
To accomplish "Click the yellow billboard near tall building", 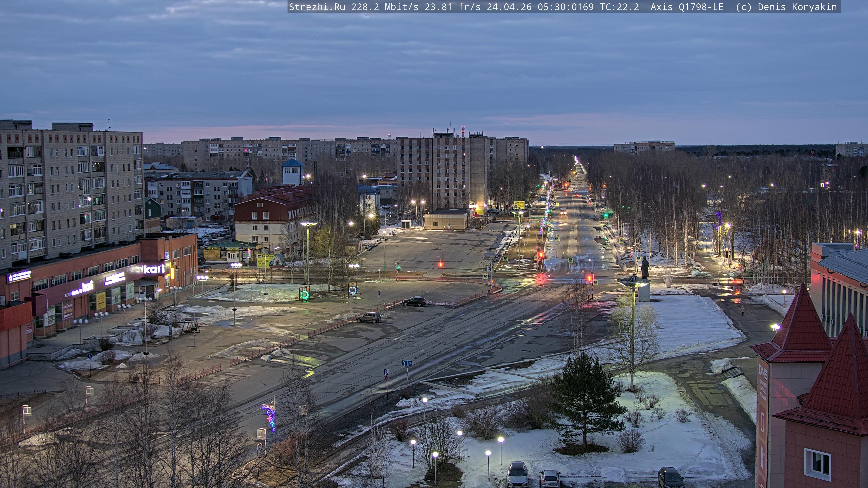I will coord(519,205).
